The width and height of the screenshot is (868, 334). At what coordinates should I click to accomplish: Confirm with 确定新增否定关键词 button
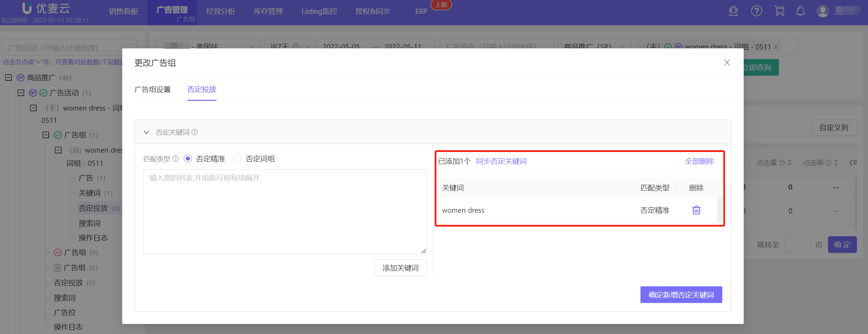(681, 295)
